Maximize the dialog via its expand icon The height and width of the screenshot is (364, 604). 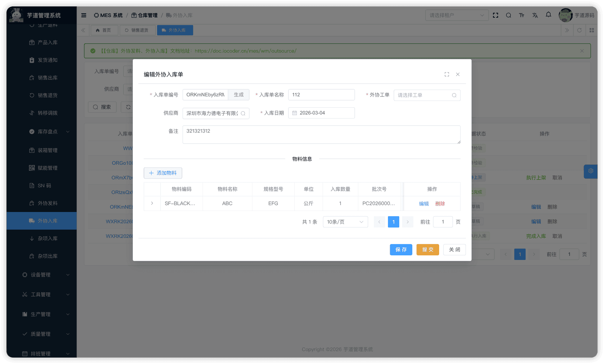447,74
